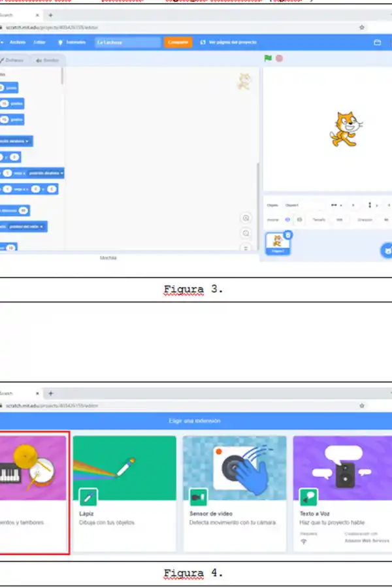Show the sprite using the eye icon

pyautogui.click(x=287, y=220)
